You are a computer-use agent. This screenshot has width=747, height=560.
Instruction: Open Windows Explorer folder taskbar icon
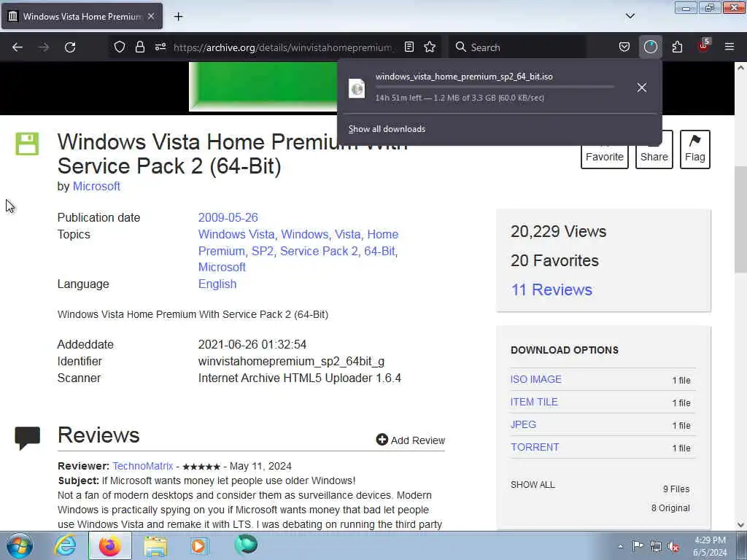(x=155, y=546)
